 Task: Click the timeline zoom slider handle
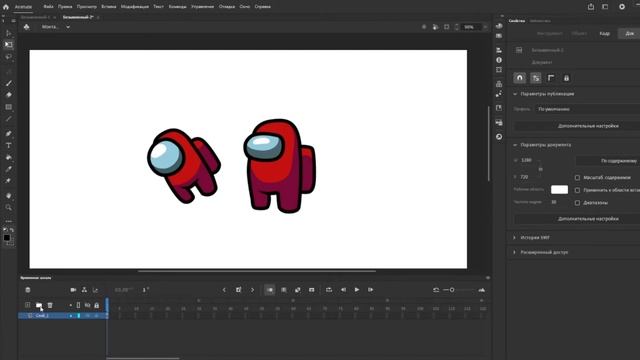coord(452,290)
